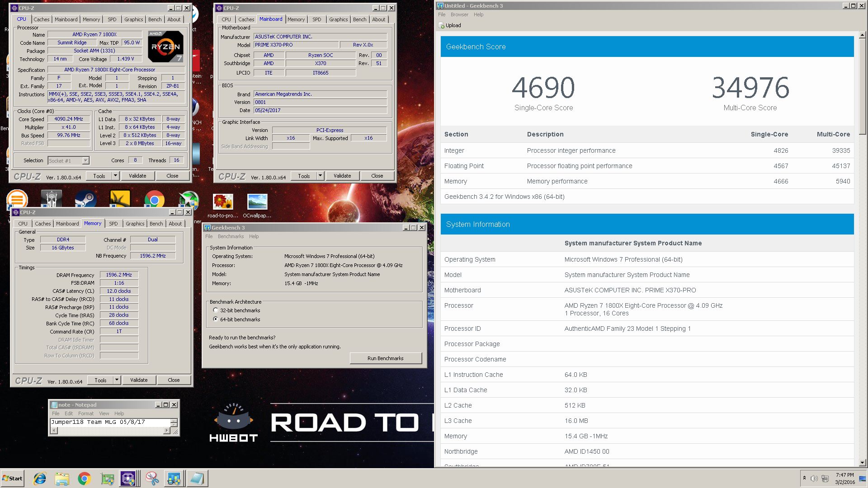The height and width of the screenshot is (488, 868).
Task: Show hidden system tray icons
Action: 804,478
